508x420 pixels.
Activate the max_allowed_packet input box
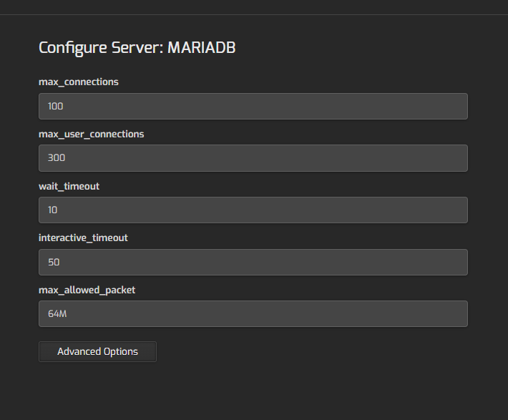pos(253,313)
